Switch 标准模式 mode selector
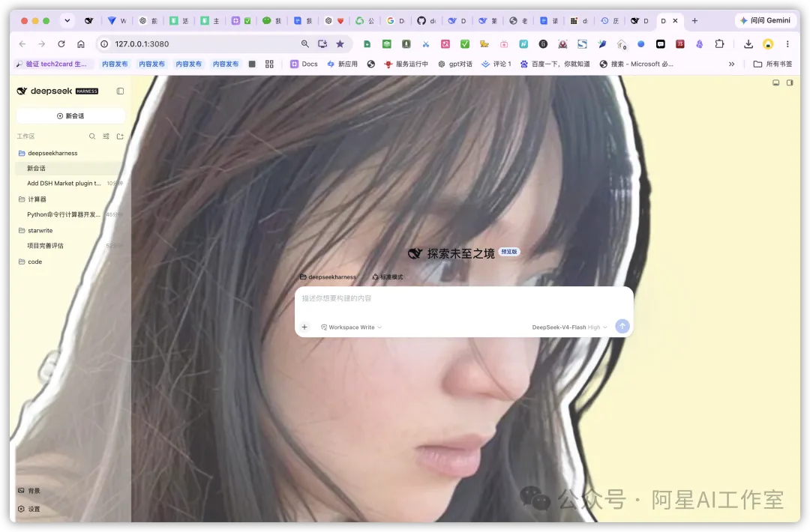 (388, 277)
